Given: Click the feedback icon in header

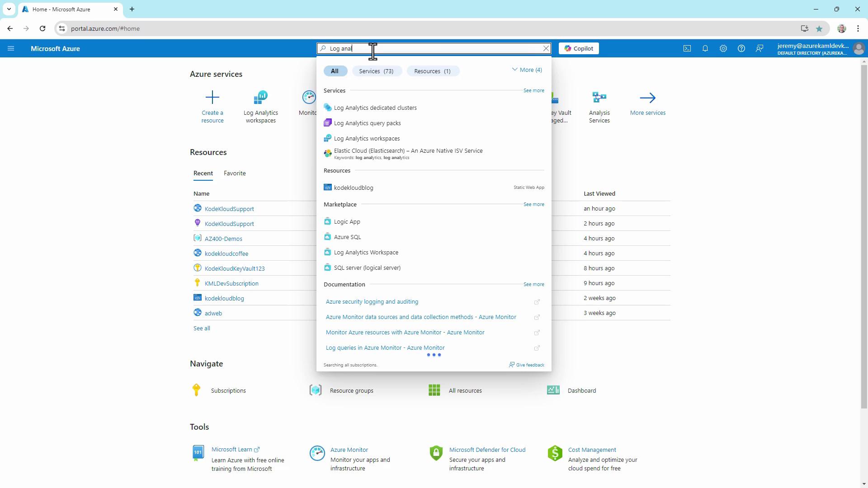Looking at the screenshot, I should pyautogui.click(x=759, y=48).
